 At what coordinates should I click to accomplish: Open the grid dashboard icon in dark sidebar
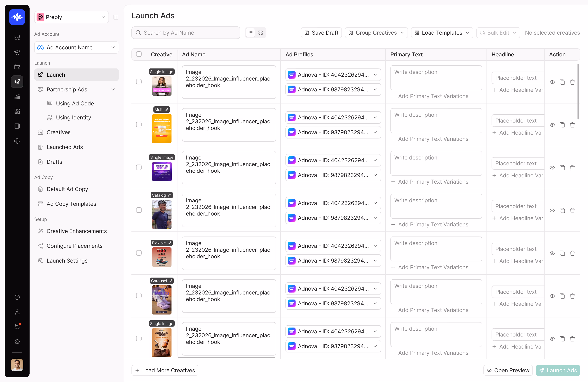tap(17, 111)
